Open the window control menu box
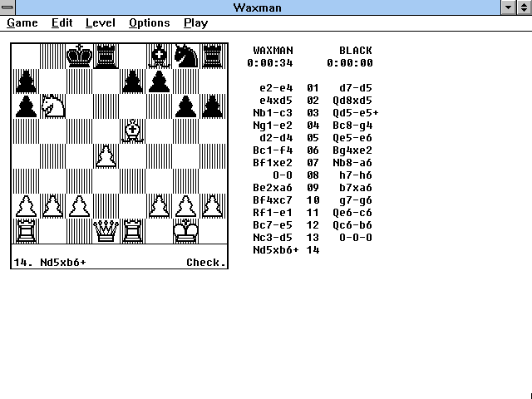 7,7
